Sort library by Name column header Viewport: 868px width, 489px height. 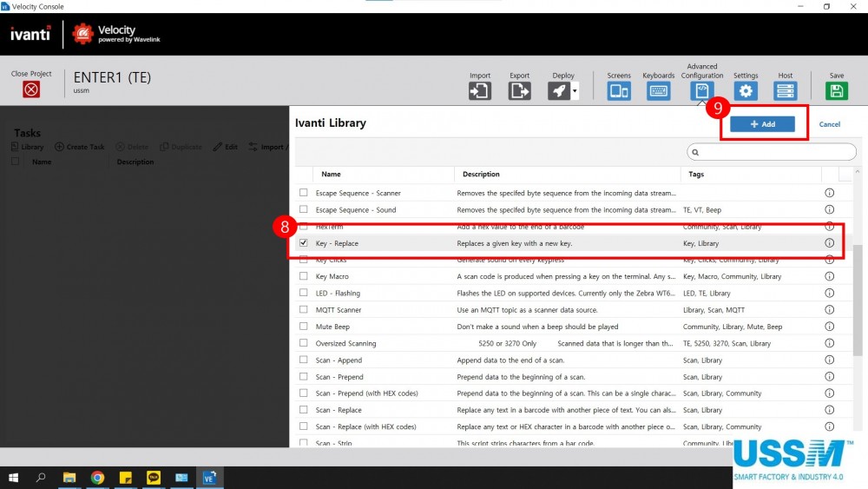331,174
